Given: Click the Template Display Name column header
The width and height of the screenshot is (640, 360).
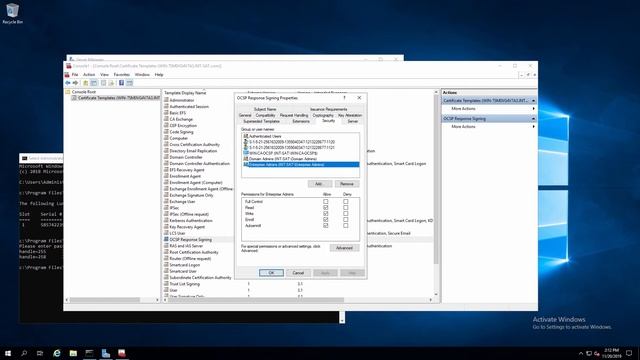Looking at the screenshot, I should tap(185, 93).
